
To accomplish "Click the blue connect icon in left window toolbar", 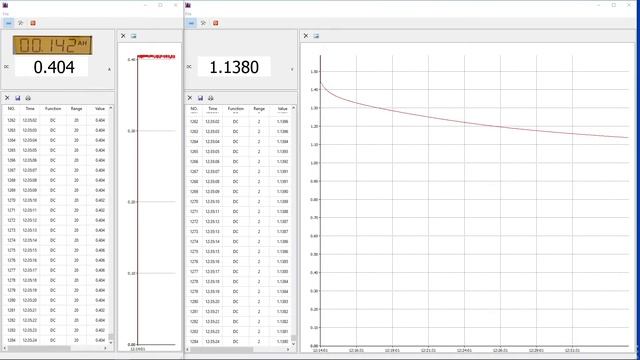I will [x=9, y=23].
